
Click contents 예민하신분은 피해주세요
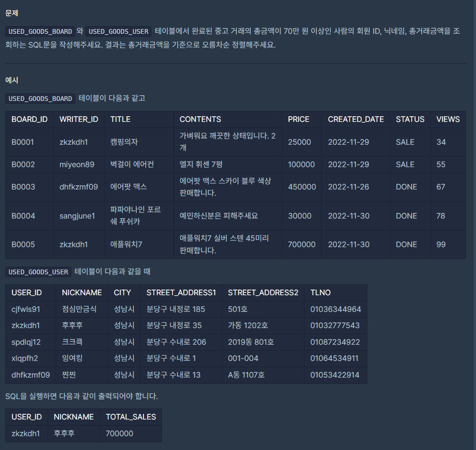219,216
